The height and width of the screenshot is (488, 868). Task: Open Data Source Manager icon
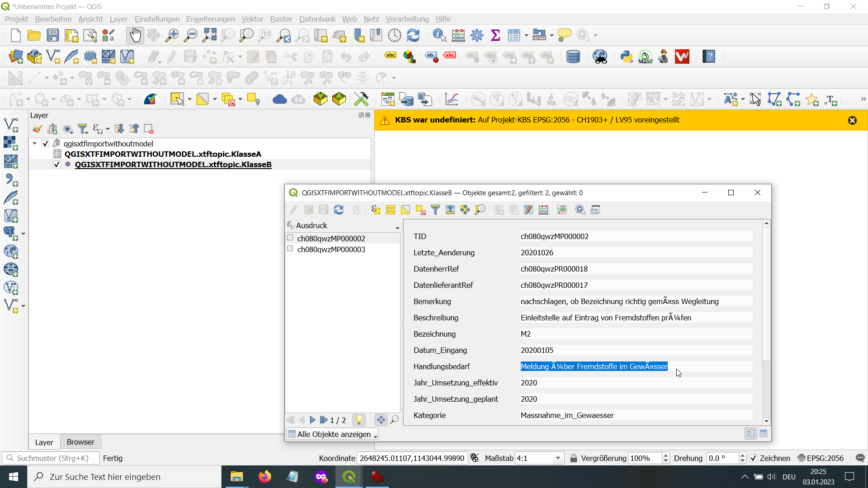coord(15,57)
